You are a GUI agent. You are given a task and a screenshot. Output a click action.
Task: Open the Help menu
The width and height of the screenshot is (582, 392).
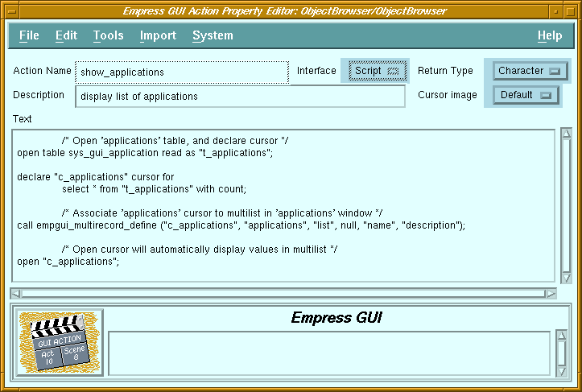coord(550,35)
